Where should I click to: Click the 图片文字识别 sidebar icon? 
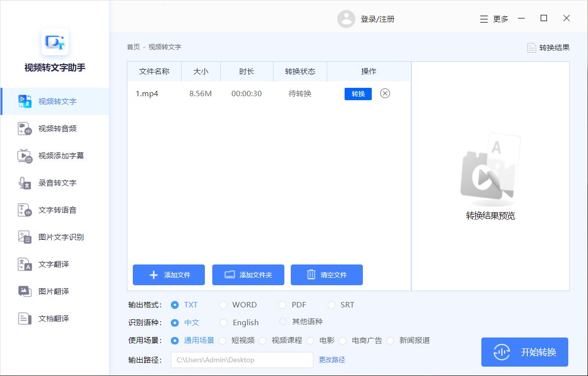pyautogui.click(x=25, y=237)
